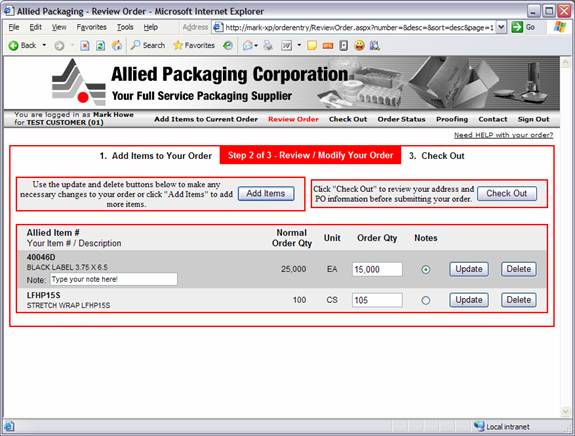Click the yellow note Discuss icon
575x436 pixels.
click(312, 45)
